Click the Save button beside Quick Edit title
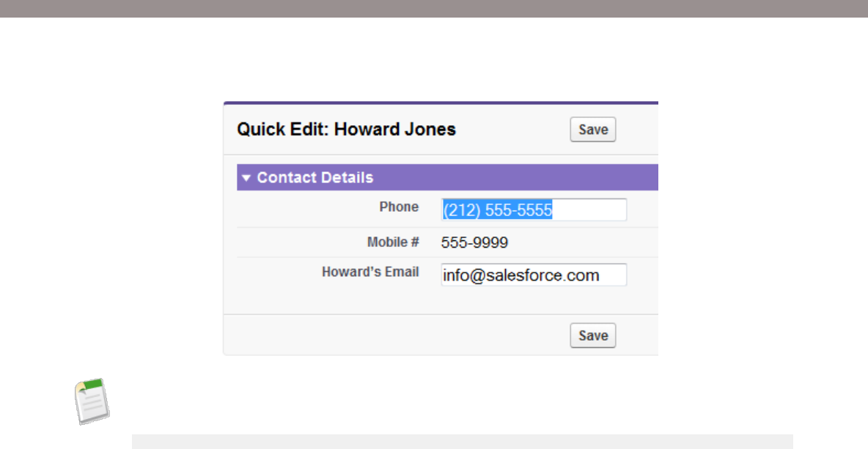Viewport: 868px width, 449px height. (593, 130)
